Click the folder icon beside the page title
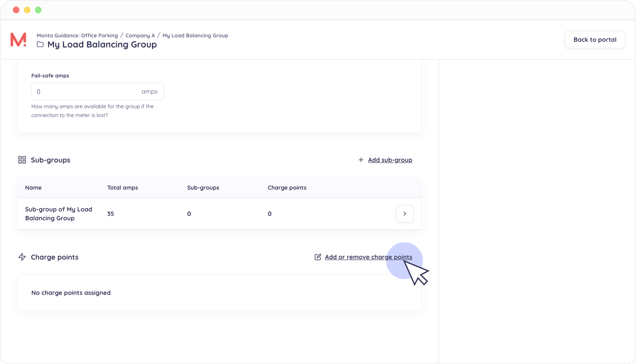Image resolution: width=636 pixels, height=364 pixels. click(40, 44)
